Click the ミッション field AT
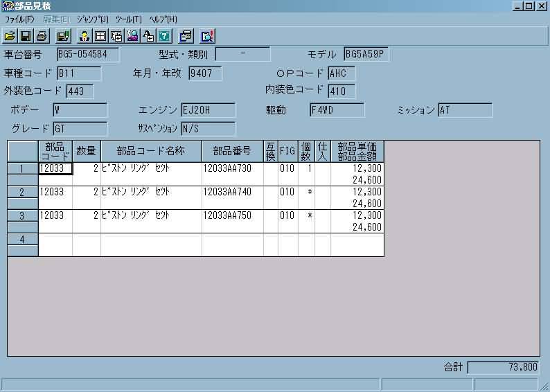This screenshot has height=392, width=550. click(465, 110)
